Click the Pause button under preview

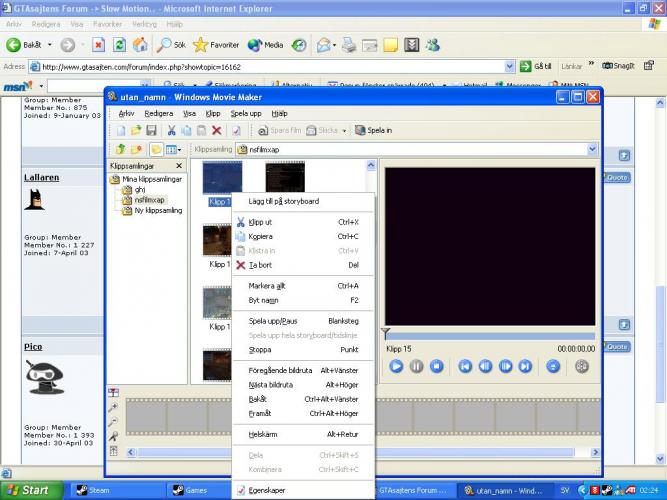[x=416, y=366]
